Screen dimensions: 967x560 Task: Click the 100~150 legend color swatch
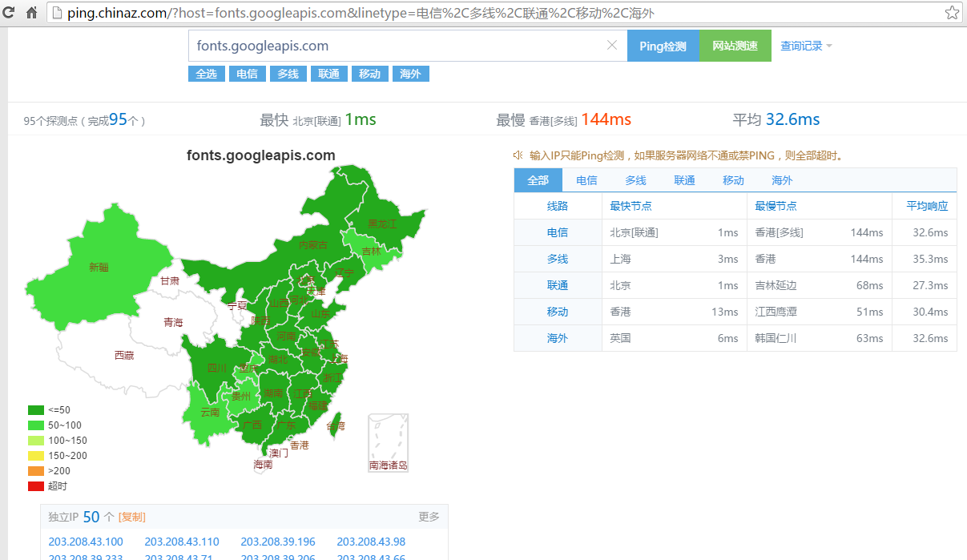point(35,441)
